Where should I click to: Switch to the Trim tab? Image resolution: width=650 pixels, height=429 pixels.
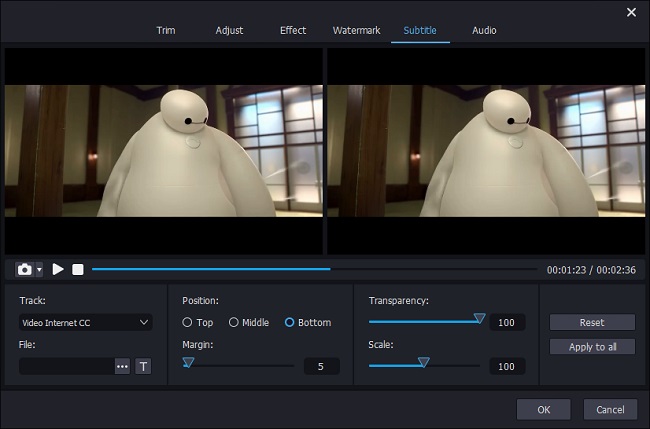click(166, 30)
